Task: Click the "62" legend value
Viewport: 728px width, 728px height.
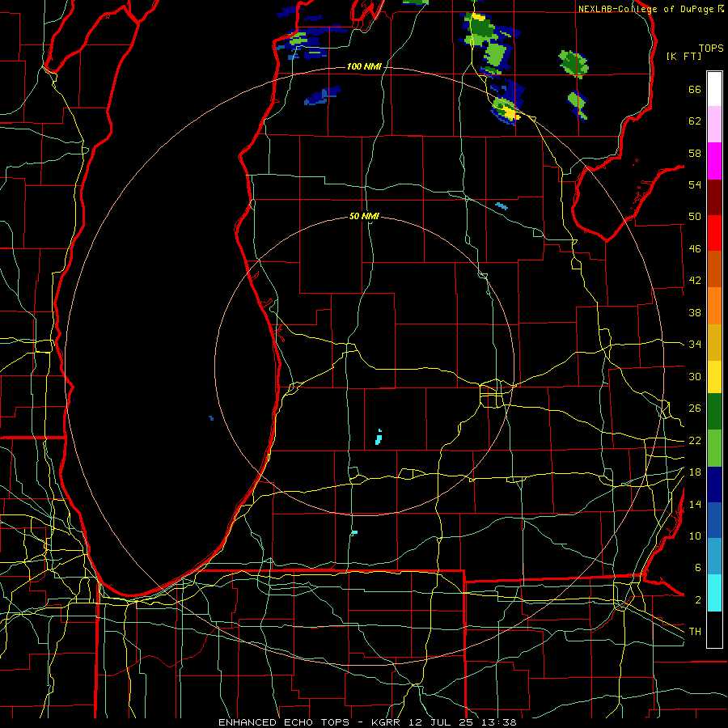Action: (x=695, y=121)
